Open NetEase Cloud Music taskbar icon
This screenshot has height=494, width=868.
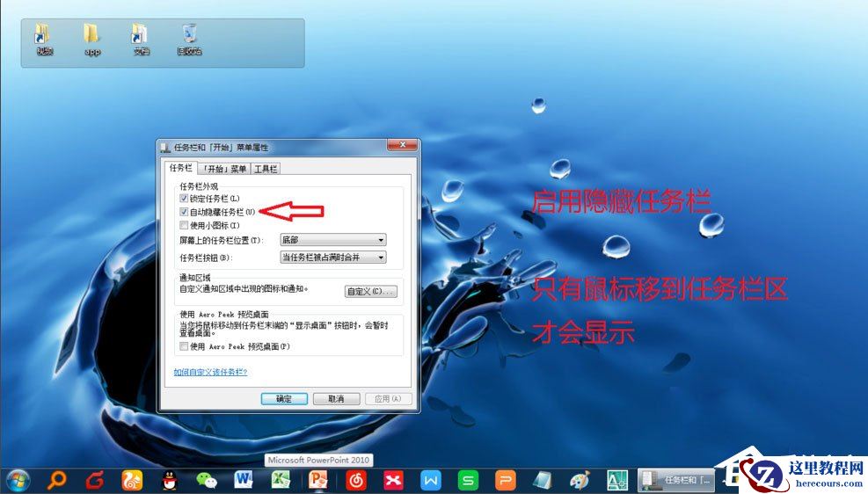[356, 480]
